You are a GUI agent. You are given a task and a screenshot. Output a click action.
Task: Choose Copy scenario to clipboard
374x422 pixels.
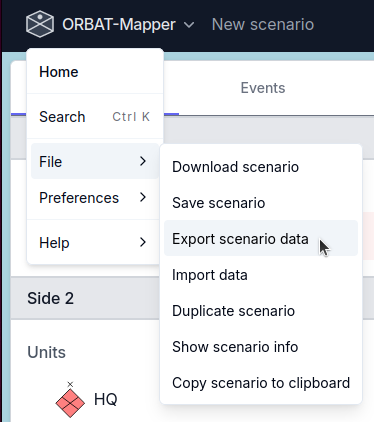[x=261, y=383]
